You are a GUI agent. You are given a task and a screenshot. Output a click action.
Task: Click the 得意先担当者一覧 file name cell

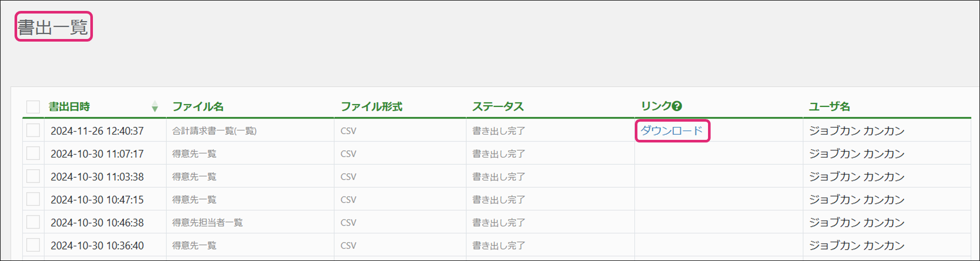coord(208,223)
